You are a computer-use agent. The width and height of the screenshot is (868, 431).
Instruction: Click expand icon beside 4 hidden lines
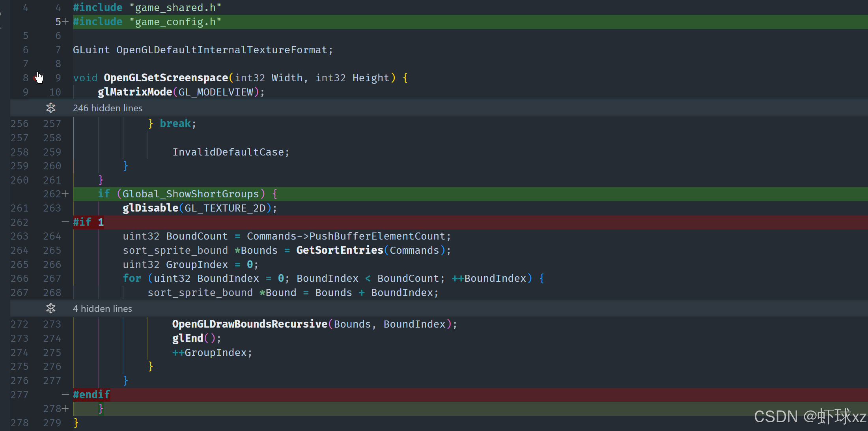click(51, 308)
